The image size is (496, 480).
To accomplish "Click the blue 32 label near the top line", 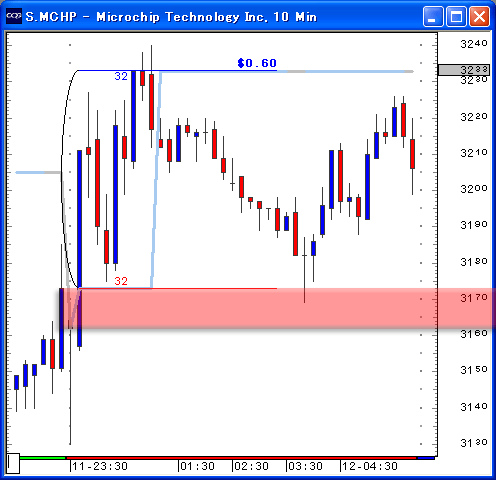I will (121, 76).
